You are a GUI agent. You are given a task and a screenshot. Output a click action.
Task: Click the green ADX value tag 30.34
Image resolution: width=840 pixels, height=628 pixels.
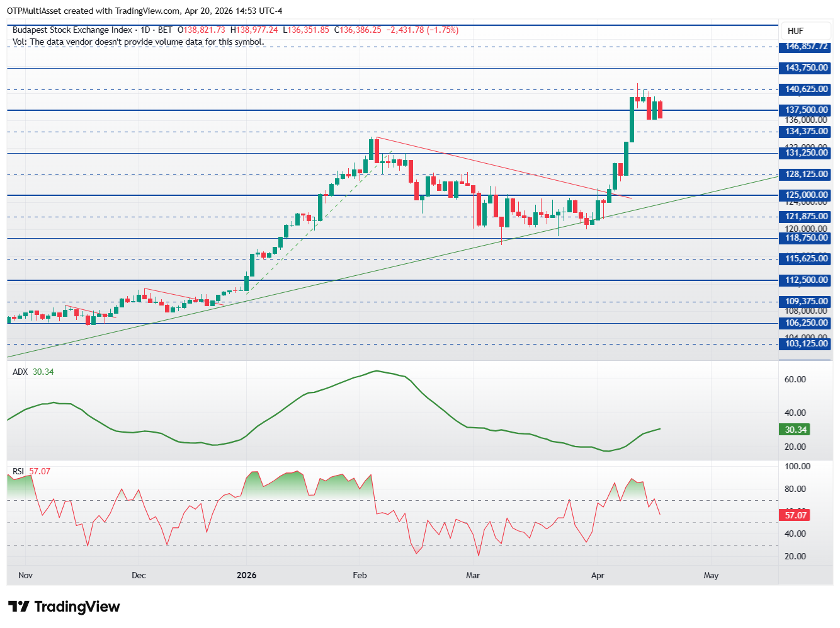795,430
